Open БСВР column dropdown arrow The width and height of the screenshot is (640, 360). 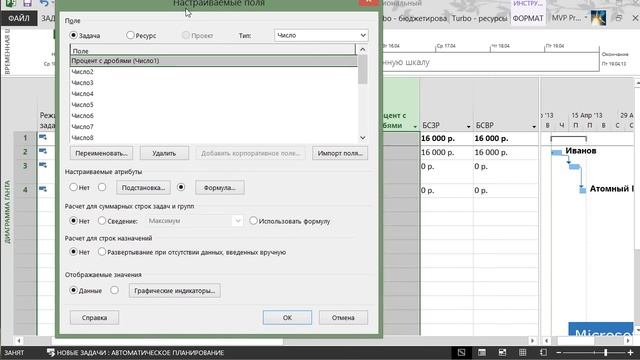click(x=534, y=127)
